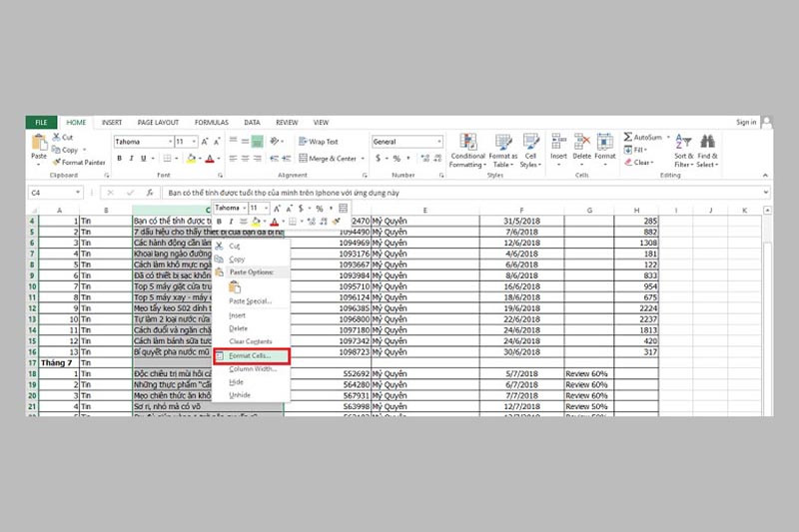Click the AutoSum sigma button
Image resolution: width=799 pixels, height=532 pixels.
tap(642, 137)
